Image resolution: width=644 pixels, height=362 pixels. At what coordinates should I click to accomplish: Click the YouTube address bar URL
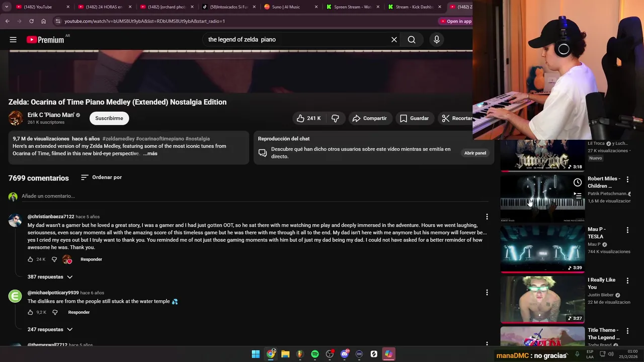coord(145,21)
